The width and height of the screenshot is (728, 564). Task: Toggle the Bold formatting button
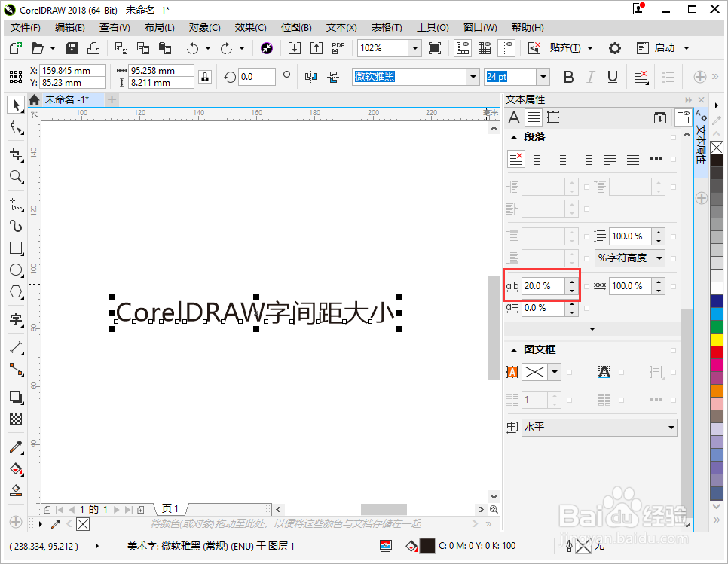568,77
